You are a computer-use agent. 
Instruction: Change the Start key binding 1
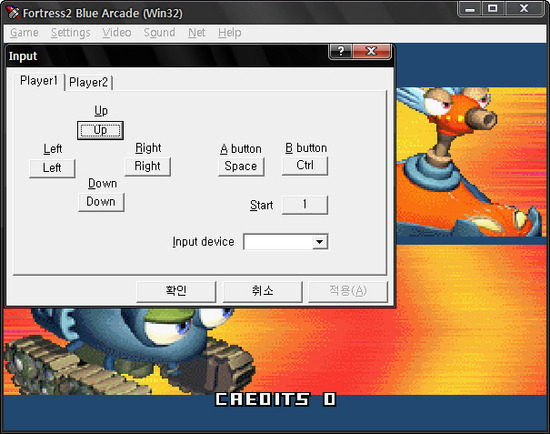pyautogui.click(x=305, y=205)
